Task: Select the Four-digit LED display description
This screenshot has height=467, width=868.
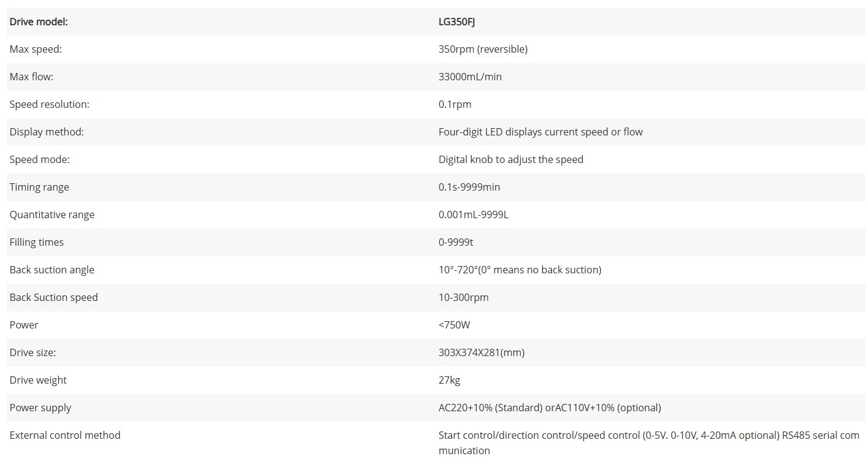Action: coord(540,132)
